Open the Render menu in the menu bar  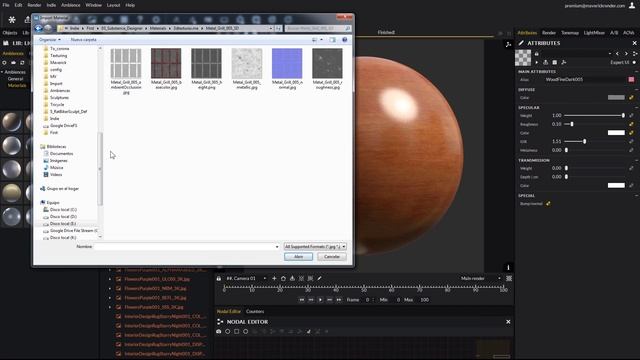coord(34,5)
